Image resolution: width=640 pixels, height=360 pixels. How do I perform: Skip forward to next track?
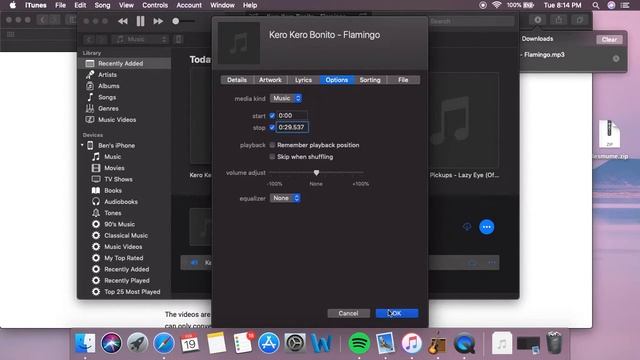158,21
